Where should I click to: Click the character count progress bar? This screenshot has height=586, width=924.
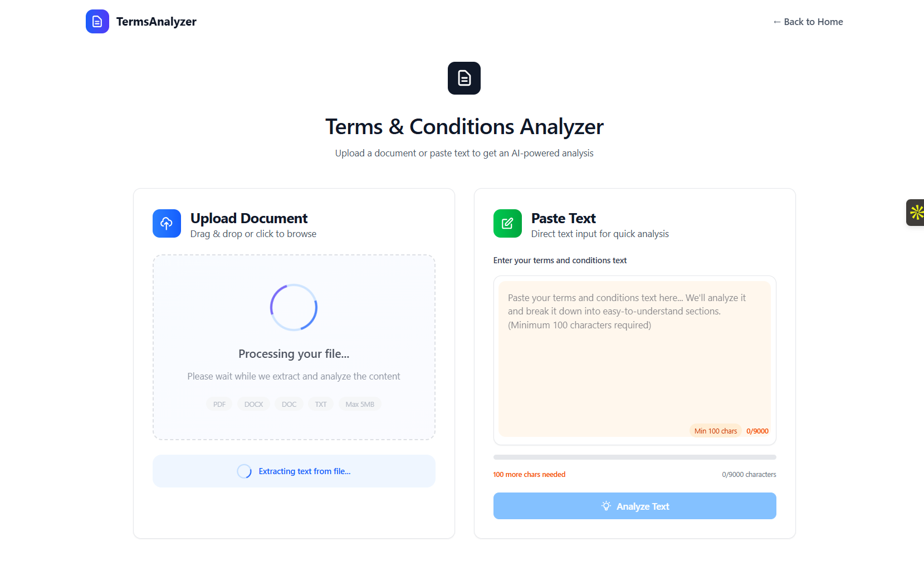(634, 457)
